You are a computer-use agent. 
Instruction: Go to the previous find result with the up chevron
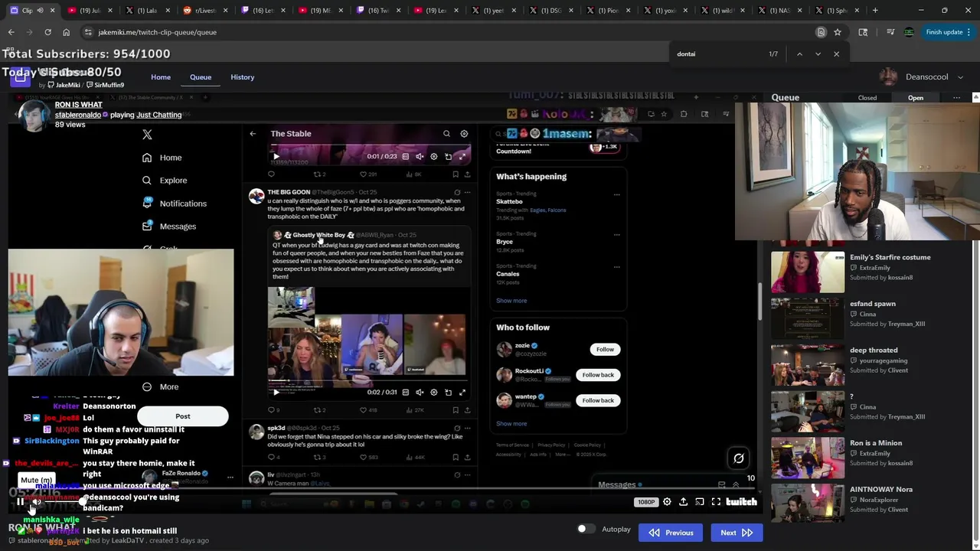[x=799, y=54]
